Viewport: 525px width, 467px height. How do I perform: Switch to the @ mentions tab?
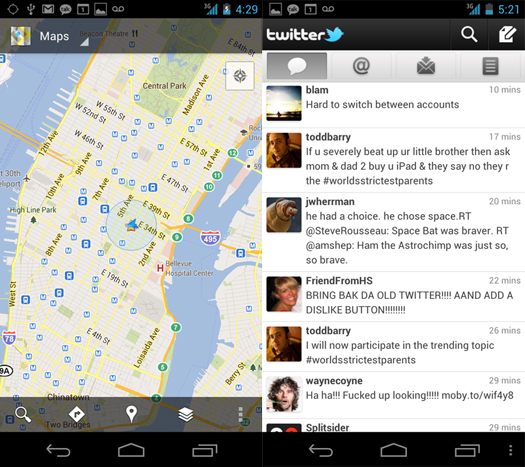pyautogui.click(x=361, y=66)
